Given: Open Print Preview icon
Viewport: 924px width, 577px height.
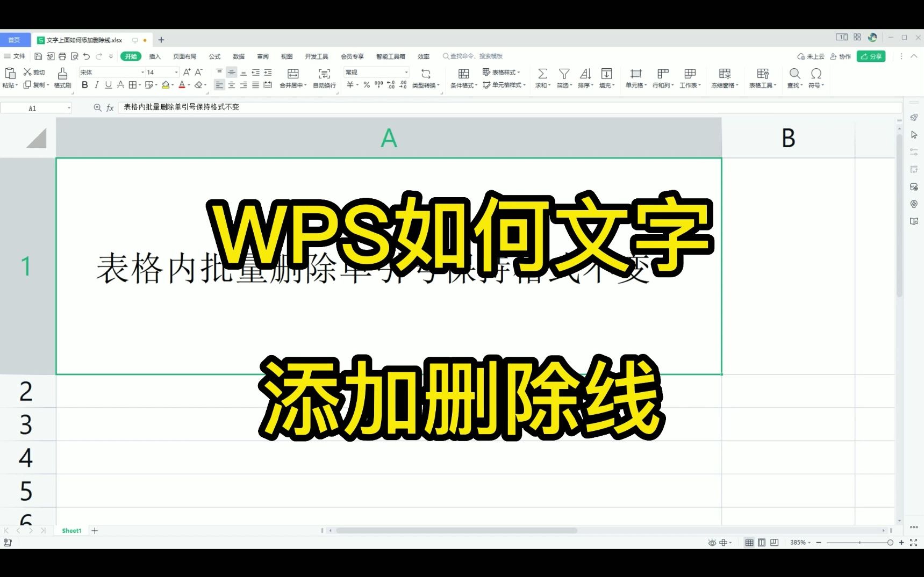Looking at the screenshot, I should (x=75, y=56).
